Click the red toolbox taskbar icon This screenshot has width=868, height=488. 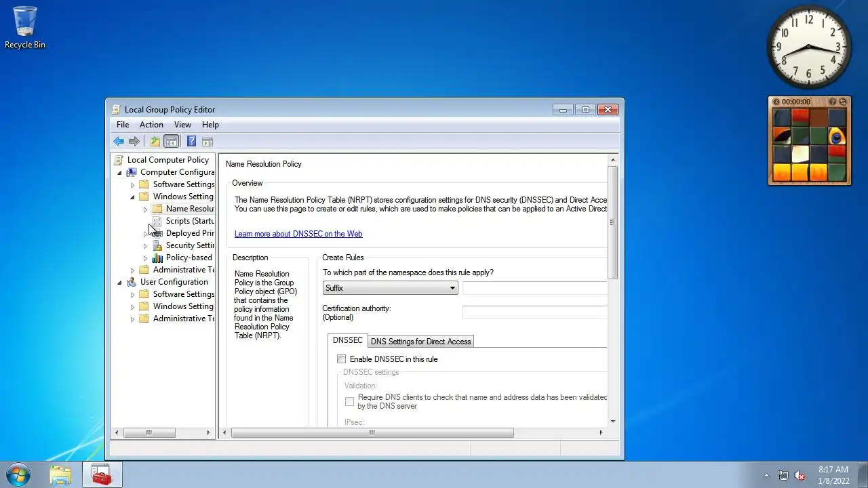click(x=102, y=475)
